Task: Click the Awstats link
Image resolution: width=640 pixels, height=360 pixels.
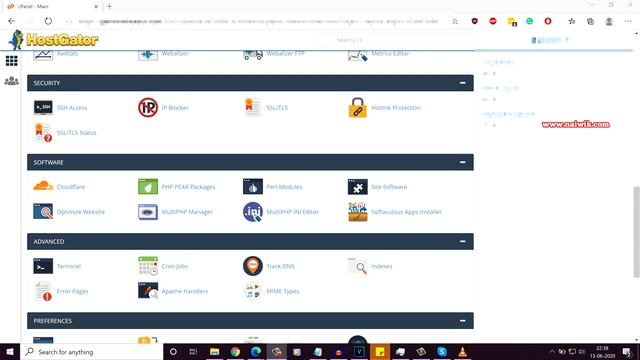Action: coord(67,53)
